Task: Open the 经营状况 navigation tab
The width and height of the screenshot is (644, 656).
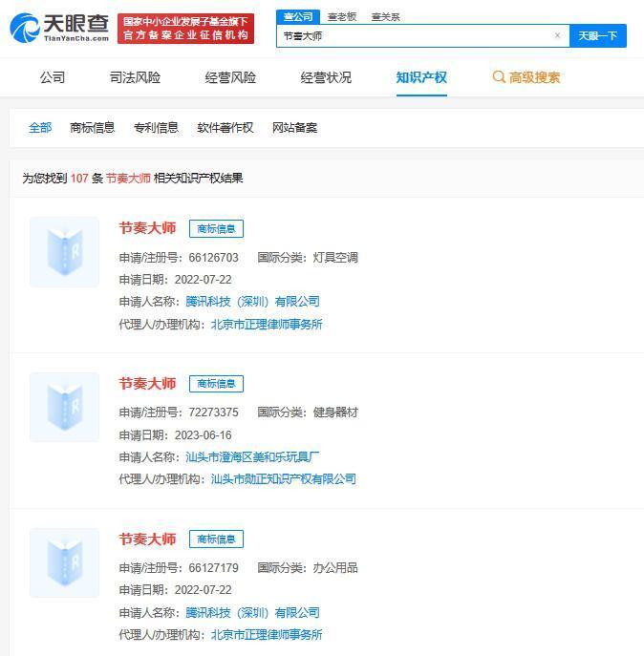Action: (326, 77)
